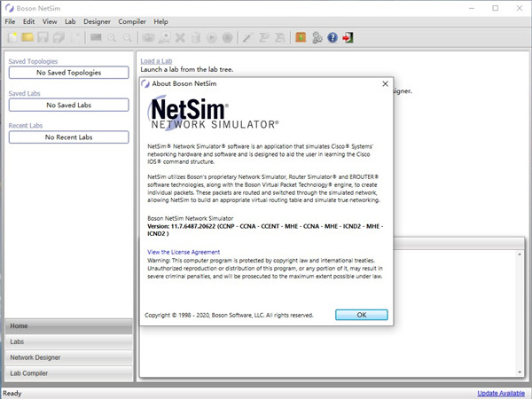Select the Home navigation tab

68,326
